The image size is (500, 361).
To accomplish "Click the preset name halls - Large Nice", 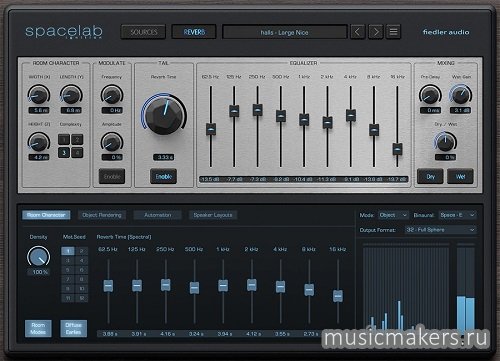I will (284, 32).
